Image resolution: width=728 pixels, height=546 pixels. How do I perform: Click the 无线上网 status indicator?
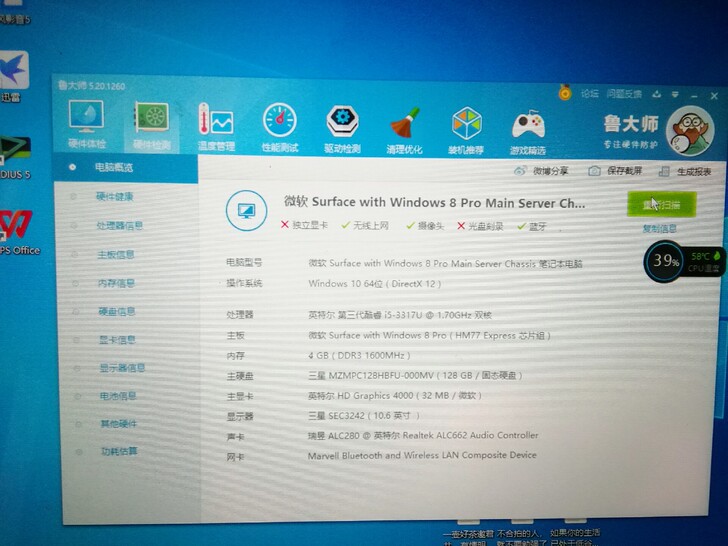click(x=365, y=226)
